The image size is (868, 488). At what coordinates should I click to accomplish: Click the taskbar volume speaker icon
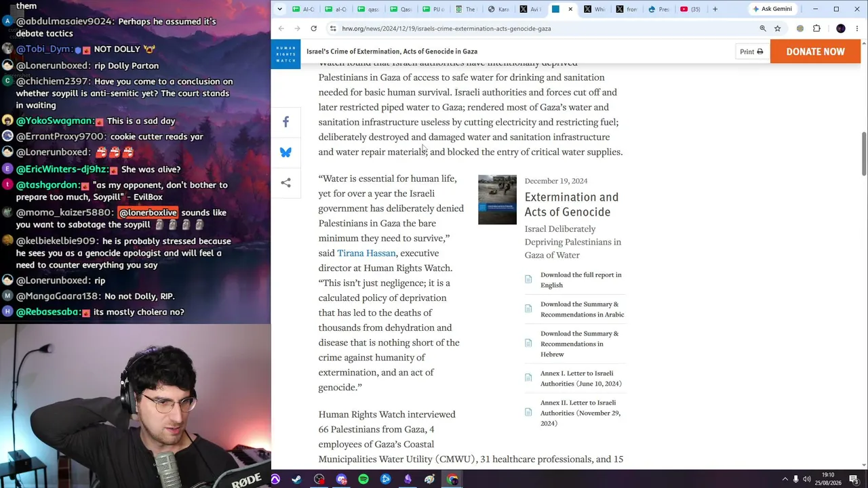pos(808,480)
